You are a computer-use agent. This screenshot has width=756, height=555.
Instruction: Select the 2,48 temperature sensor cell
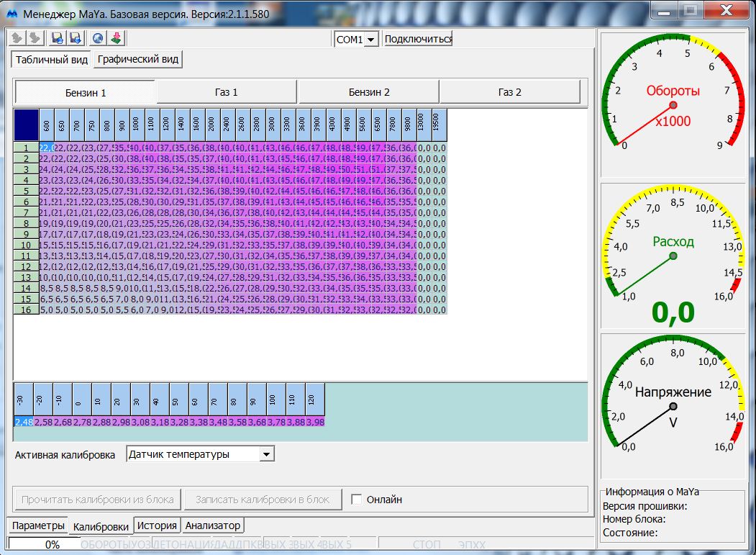pyautogui.click(x=24, y=422)
